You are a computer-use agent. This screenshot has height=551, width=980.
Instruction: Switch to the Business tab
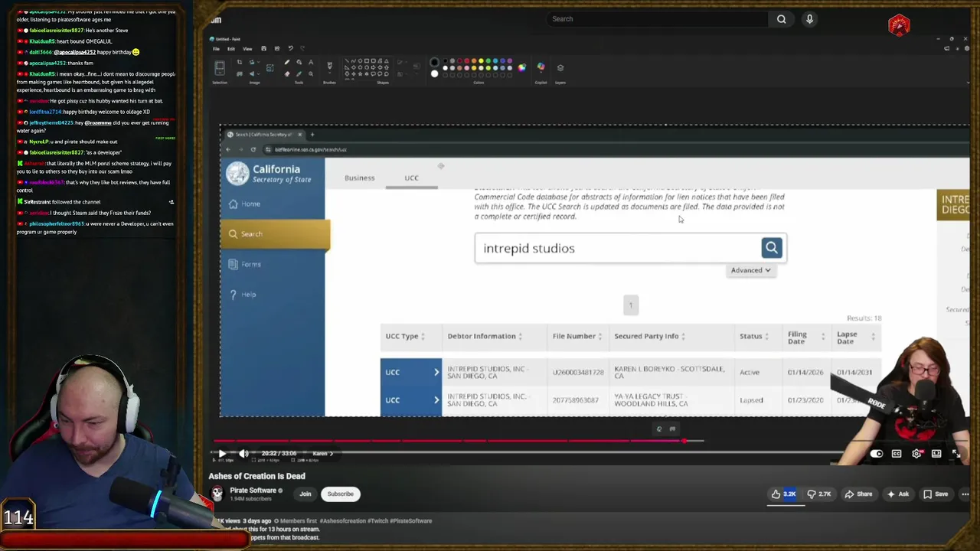tap(359, 178)
